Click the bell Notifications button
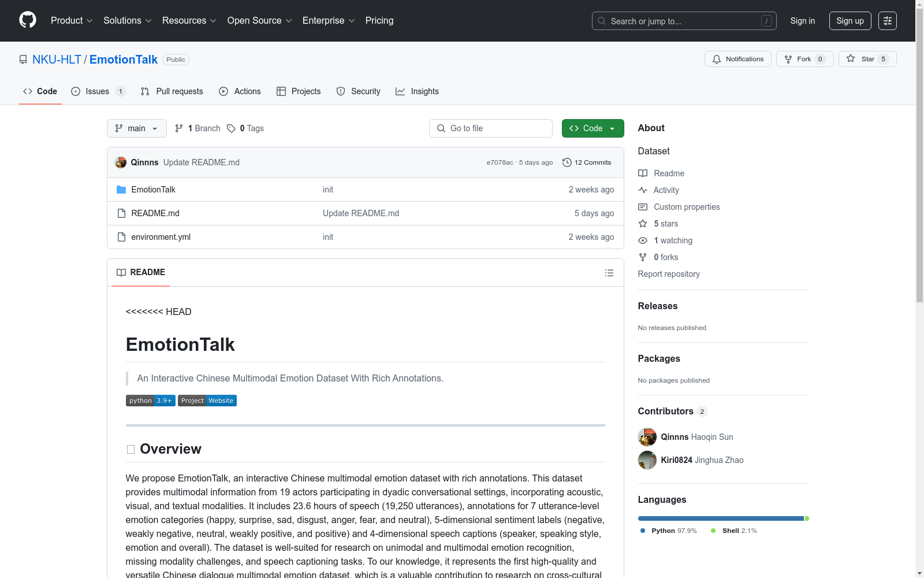Image resolution: width=924 pixels, height=578 pixels. coord(738,59)
